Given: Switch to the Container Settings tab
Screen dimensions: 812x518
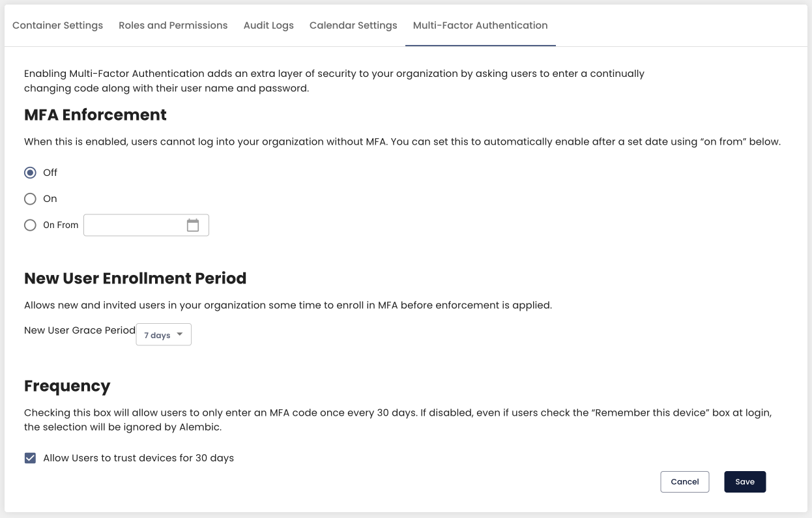Looking at the screenshot, I should click(x=57, y=25).
